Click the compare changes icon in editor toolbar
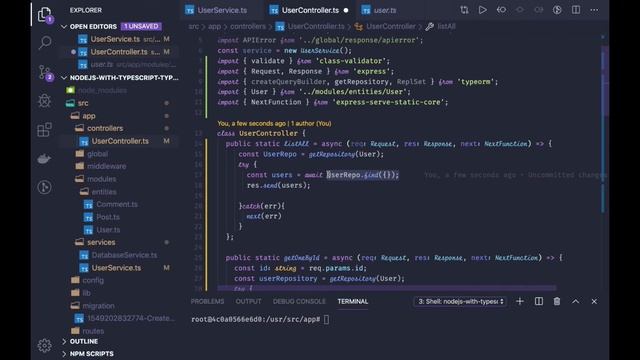Screen dimensions: 640x360 click(464, 10)
